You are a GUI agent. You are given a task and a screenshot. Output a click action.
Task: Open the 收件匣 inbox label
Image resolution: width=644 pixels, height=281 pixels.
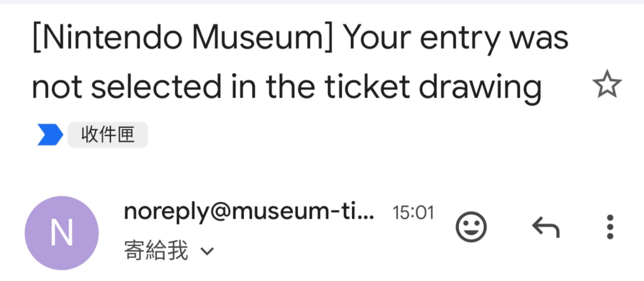click(108, 135)
